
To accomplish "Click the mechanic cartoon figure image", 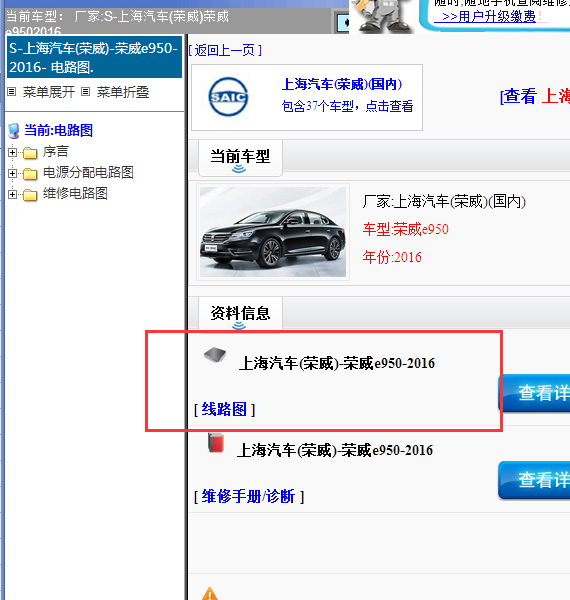I will point(382,16).
